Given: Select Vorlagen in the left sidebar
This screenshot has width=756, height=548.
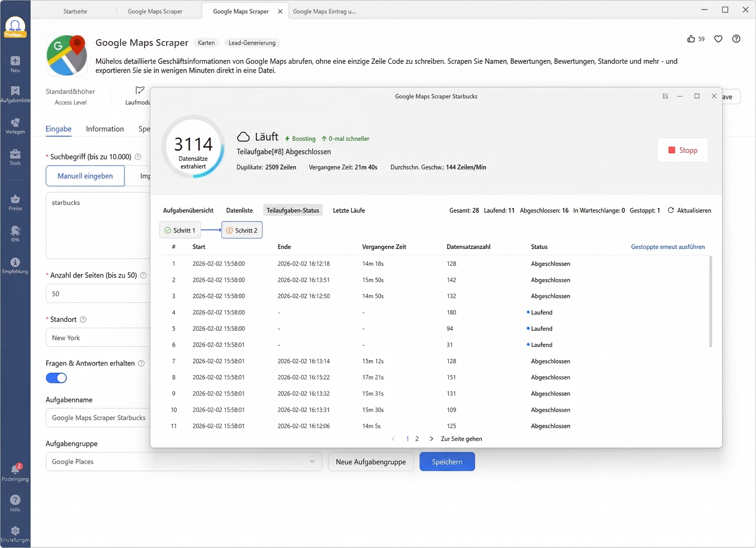Looking at the screenshot, I should pyautogui.click(x=15, y=126).
